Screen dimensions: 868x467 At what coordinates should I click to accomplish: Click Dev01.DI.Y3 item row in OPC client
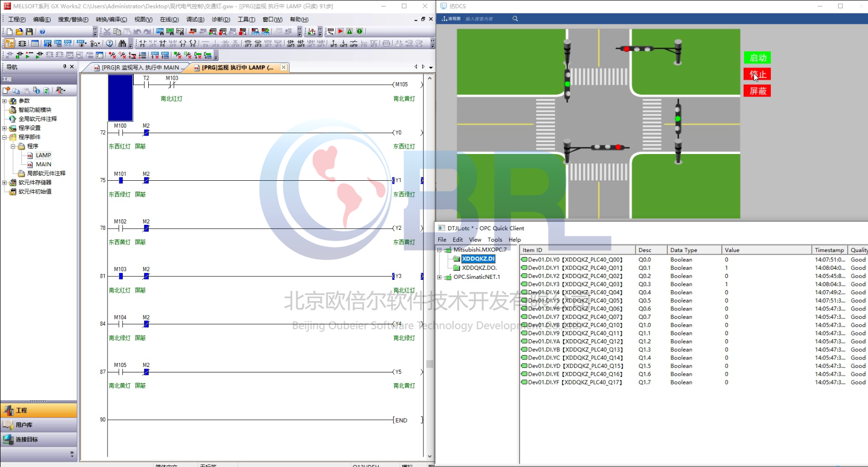693,284
